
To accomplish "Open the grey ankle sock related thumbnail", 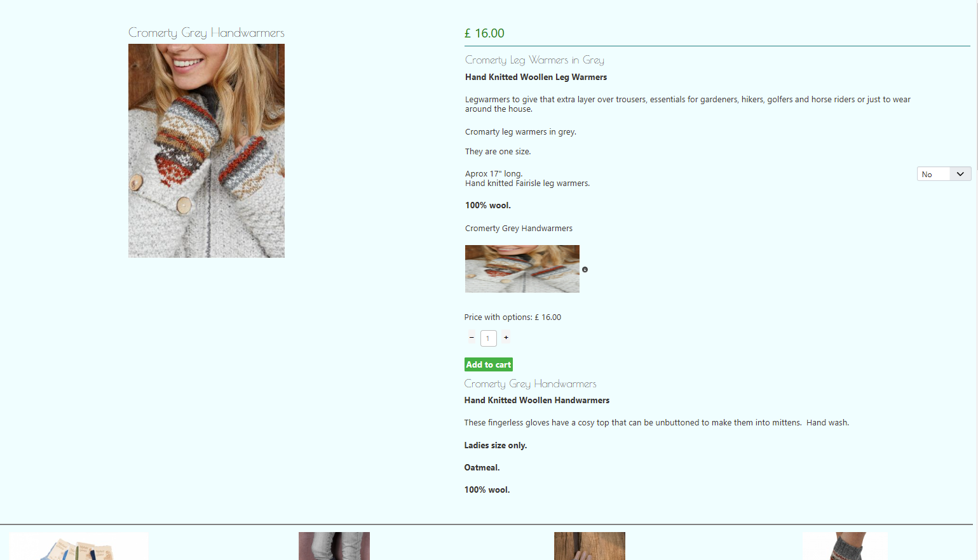I will pos(845,546).
